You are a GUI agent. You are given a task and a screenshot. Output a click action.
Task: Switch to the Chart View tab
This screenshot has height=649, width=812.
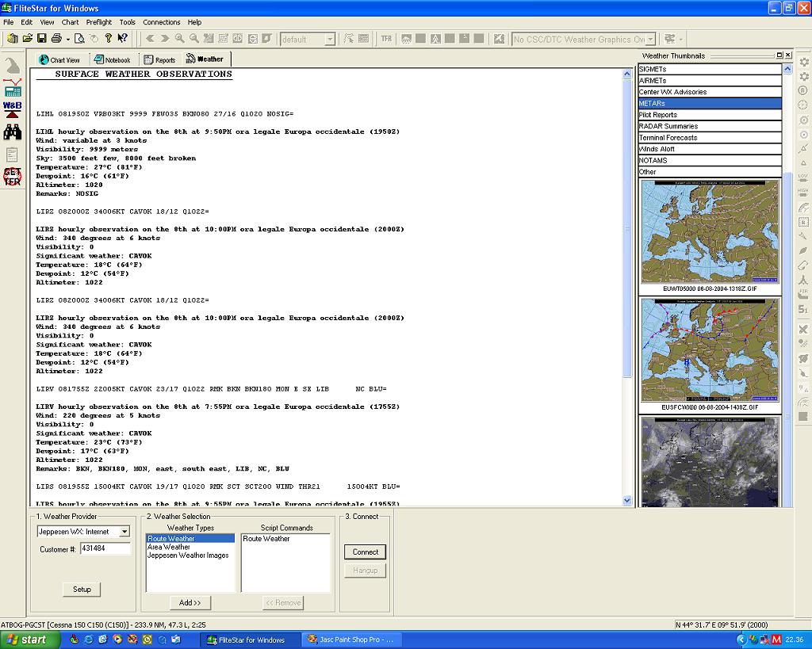59,59
